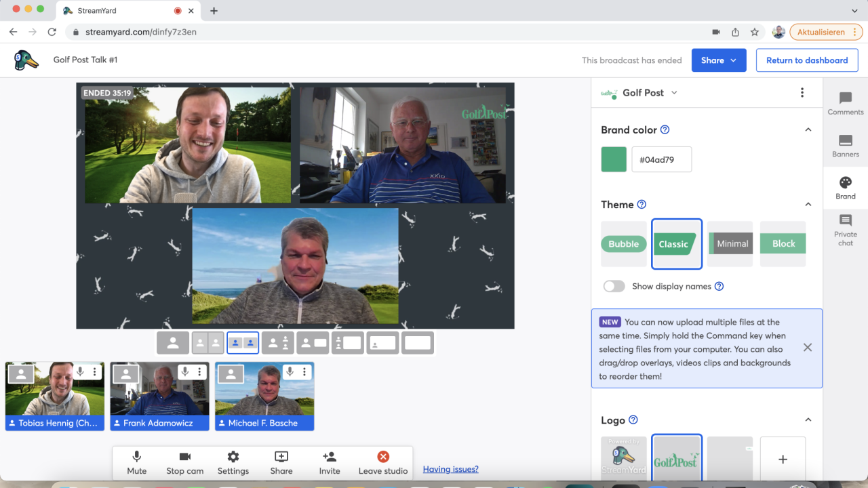
Task: Click browser share icon in address bar
Action: pyautogui.click(x=735, y=32)
